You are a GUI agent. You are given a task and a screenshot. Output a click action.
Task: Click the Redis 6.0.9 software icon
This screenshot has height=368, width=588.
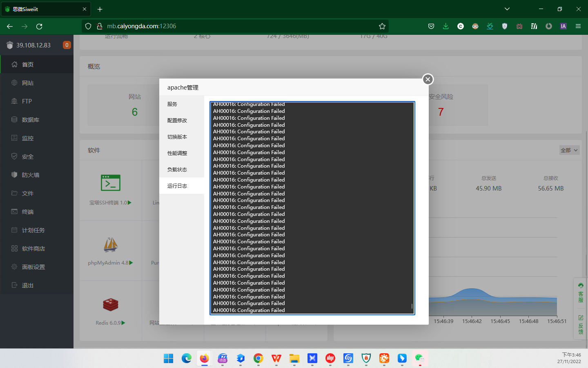(111, 305)
